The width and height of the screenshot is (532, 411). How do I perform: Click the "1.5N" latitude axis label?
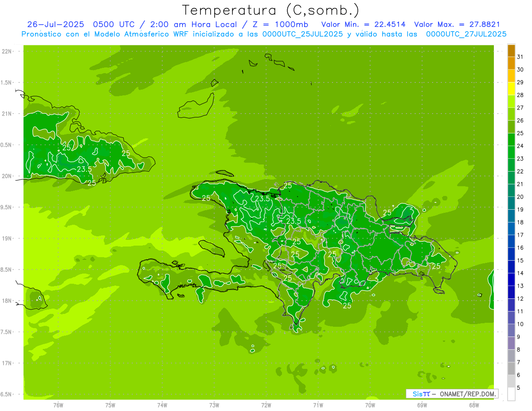(x=6, y=82)
